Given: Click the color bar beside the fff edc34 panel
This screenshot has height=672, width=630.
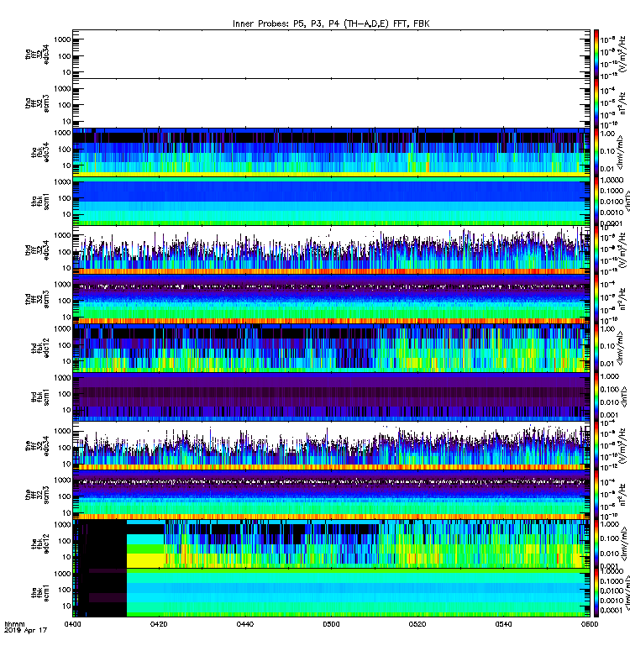Looking at the screenshot, I should [596, 446].
